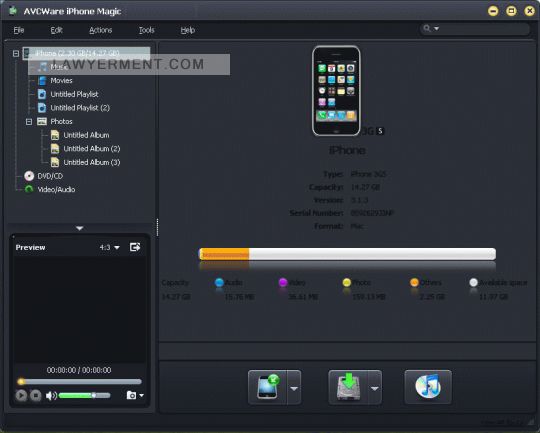This screenshot has height=433, width=540.
Task: Pop out the Preview window
Action: coord(135,247)
